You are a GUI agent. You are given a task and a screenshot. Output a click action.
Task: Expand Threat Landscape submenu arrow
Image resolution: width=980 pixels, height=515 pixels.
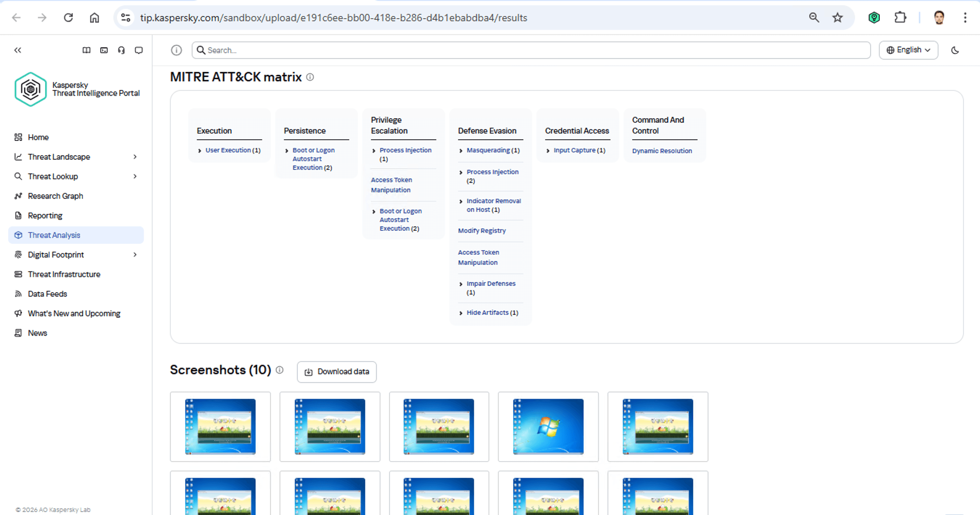pos(135,157)
